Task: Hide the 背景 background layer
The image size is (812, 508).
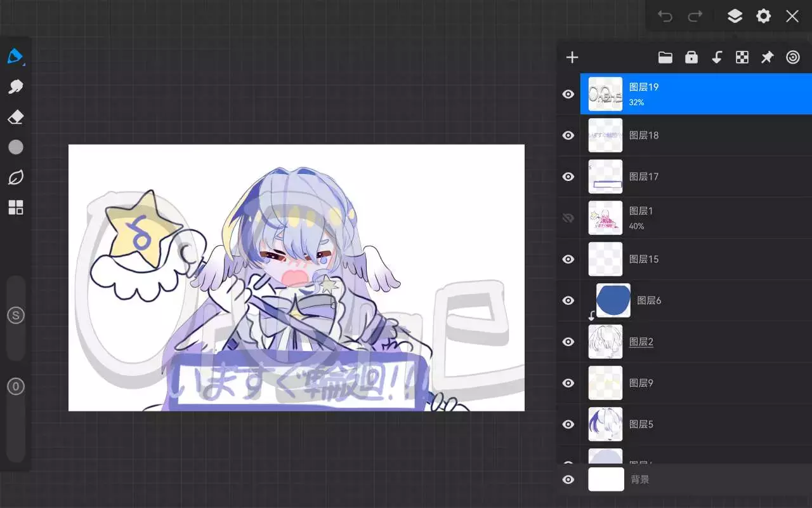Action: (568, 479)
